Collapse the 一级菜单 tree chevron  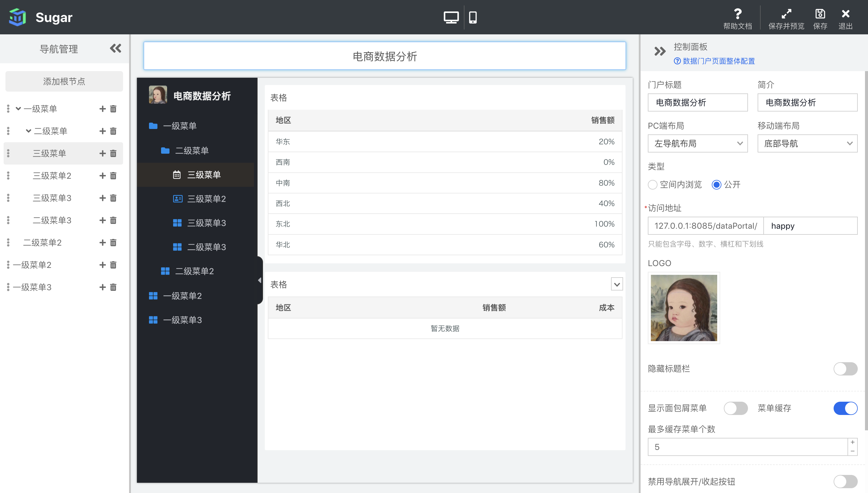(x=18, y=109)
